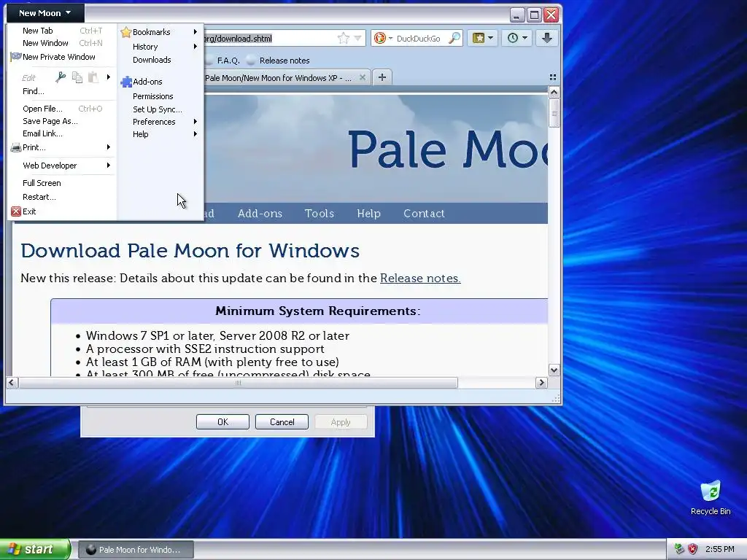The height and width of the screenshot is (560, 747).
Task: Expand the Bookmarks submenu arrow
Action: pos(196,32)
